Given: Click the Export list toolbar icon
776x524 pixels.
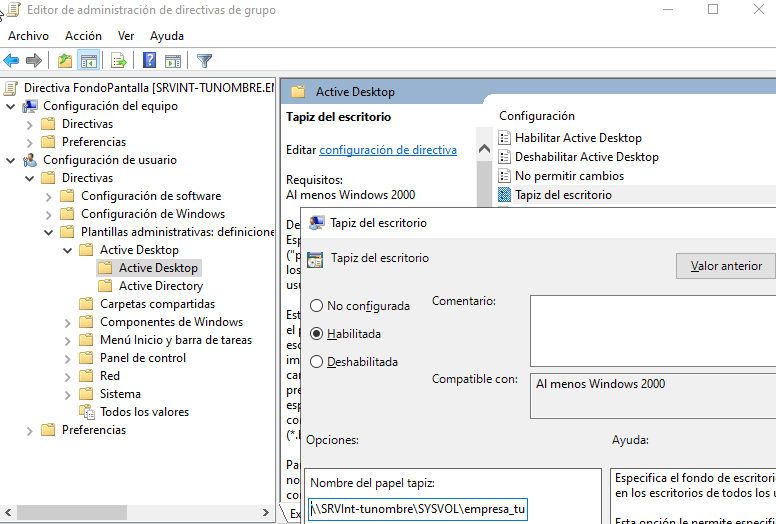Looking at the screenshot, I should 119,61.
